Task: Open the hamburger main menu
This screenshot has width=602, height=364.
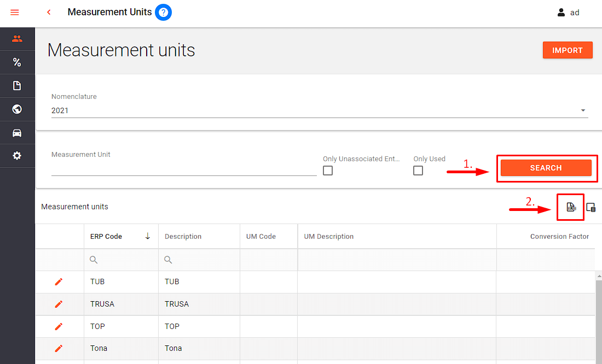Action: tap(15, 12)
